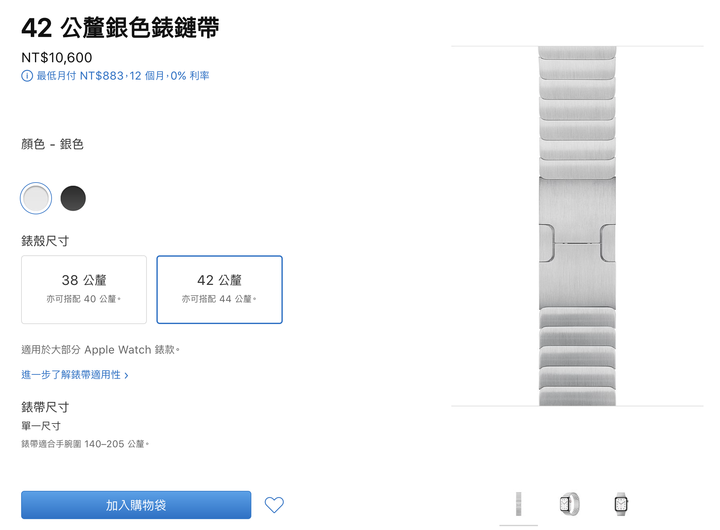Save band to favorites with heart icon
This screenshot has width=720, height=530.
click(274, 505)
